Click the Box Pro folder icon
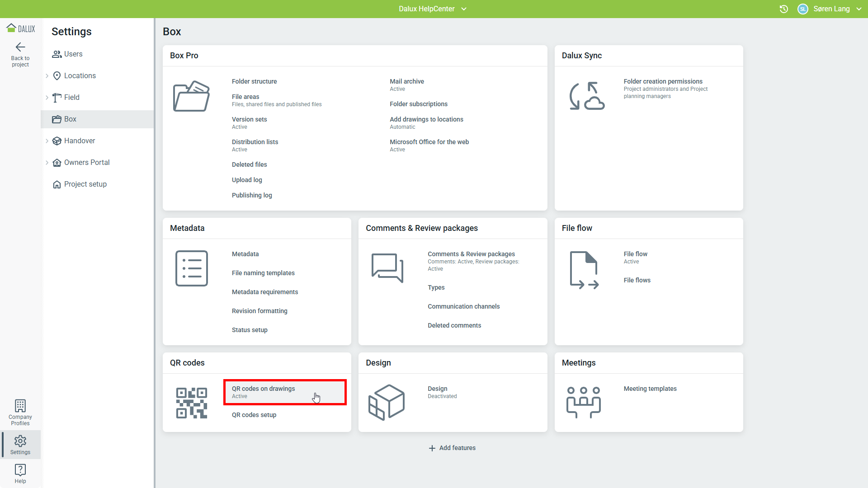Screen dimensions: 868x488 point(191,96)
